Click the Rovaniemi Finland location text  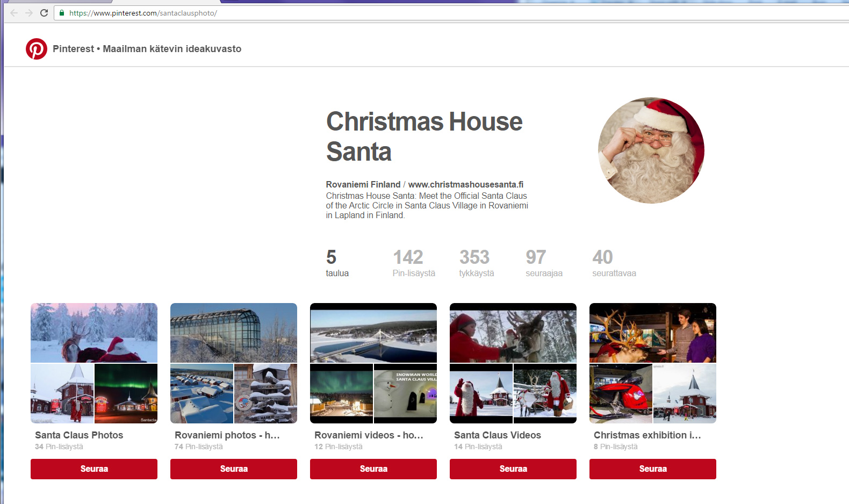[x=363, y=184]
